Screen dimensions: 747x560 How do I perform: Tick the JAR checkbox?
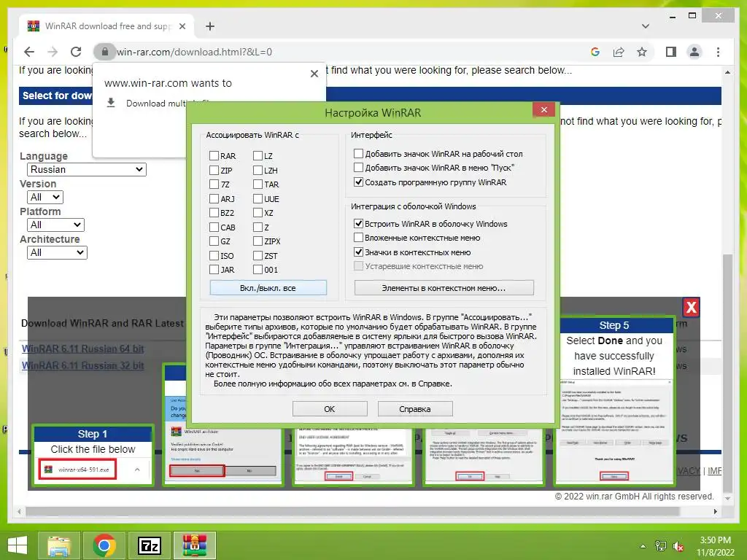[x=214, y=270]
